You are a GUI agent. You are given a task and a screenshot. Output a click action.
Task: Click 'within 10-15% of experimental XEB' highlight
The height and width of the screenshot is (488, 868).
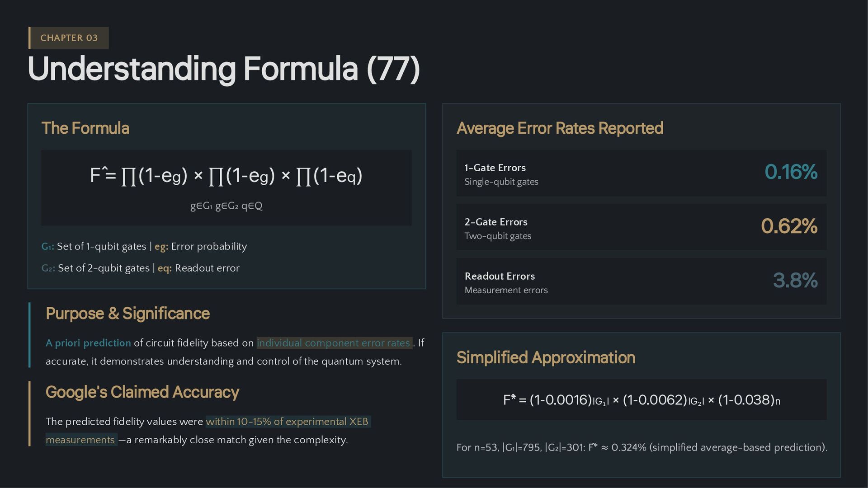coord(287,422)
